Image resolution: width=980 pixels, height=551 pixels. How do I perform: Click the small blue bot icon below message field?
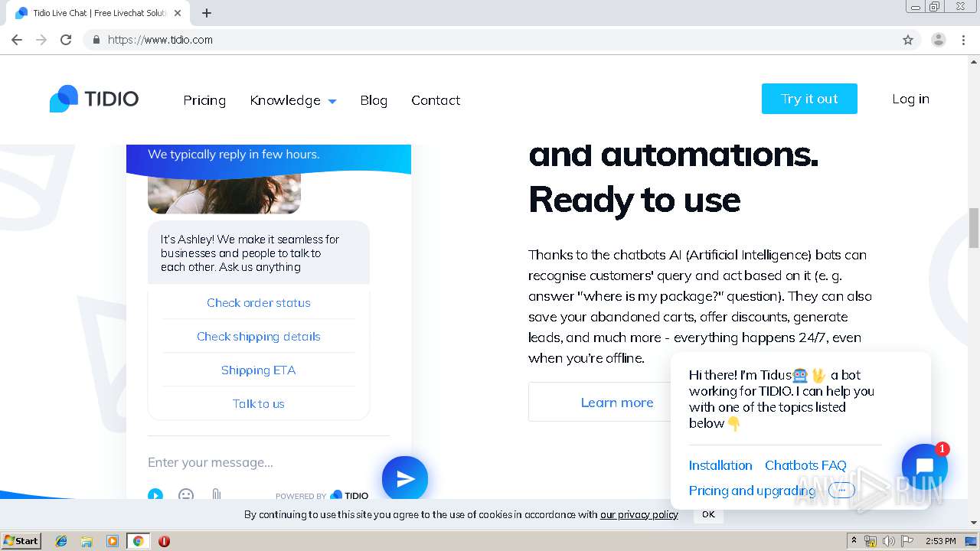coord(155,494)
